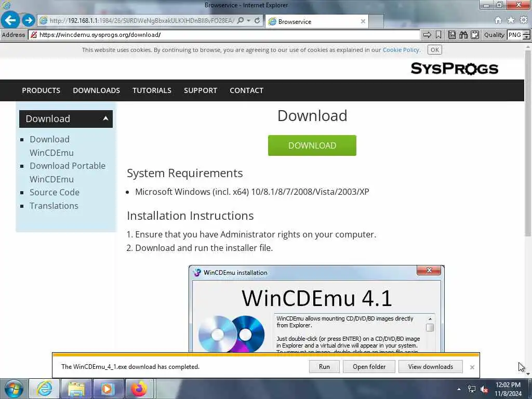This screenshot has width=532, height=399.
Task: Click the clipboard icon in Browservice toolbar
Action: 475,35
